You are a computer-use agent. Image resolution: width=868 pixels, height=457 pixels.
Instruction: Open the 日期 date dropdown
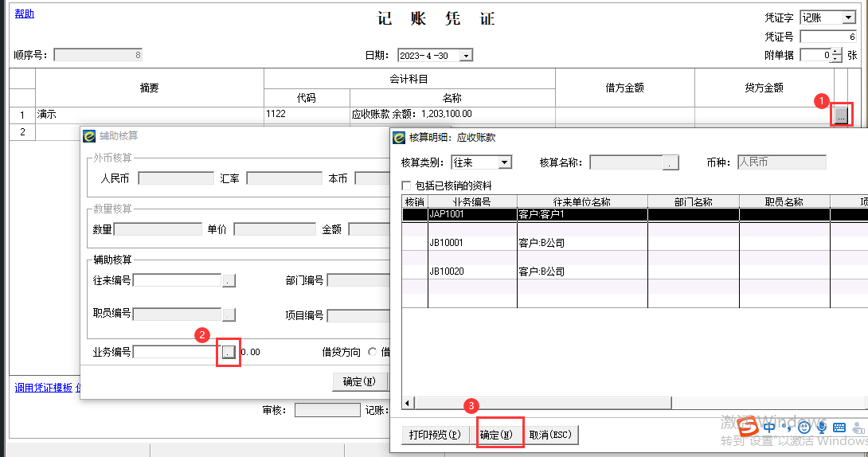click(466, 55)
